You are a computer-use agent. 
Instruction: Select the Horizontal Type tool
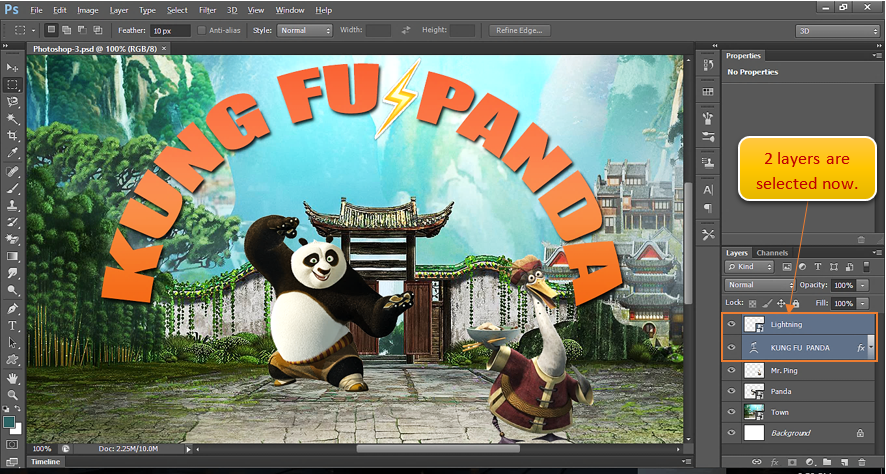12,326
